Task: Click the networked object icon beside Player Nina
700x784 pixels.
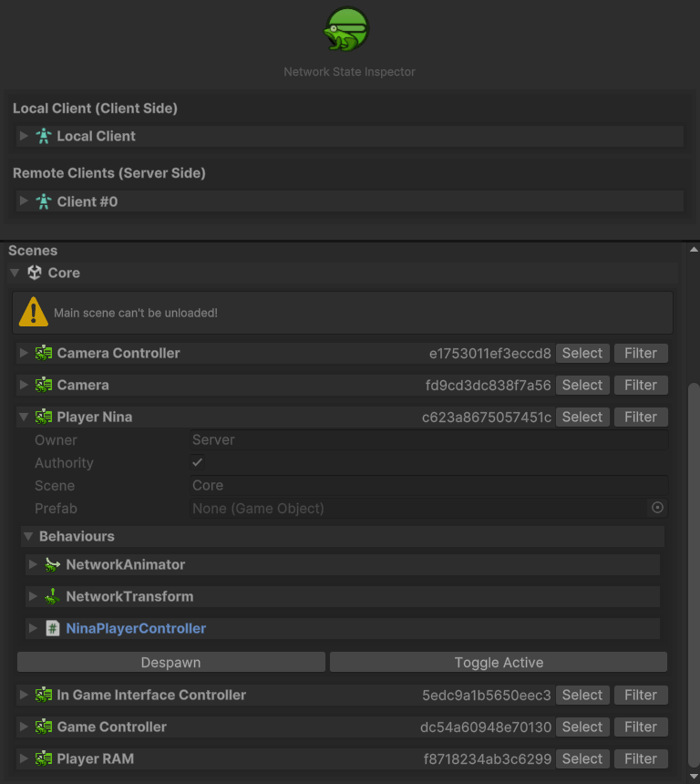Action: coord(43,417)
